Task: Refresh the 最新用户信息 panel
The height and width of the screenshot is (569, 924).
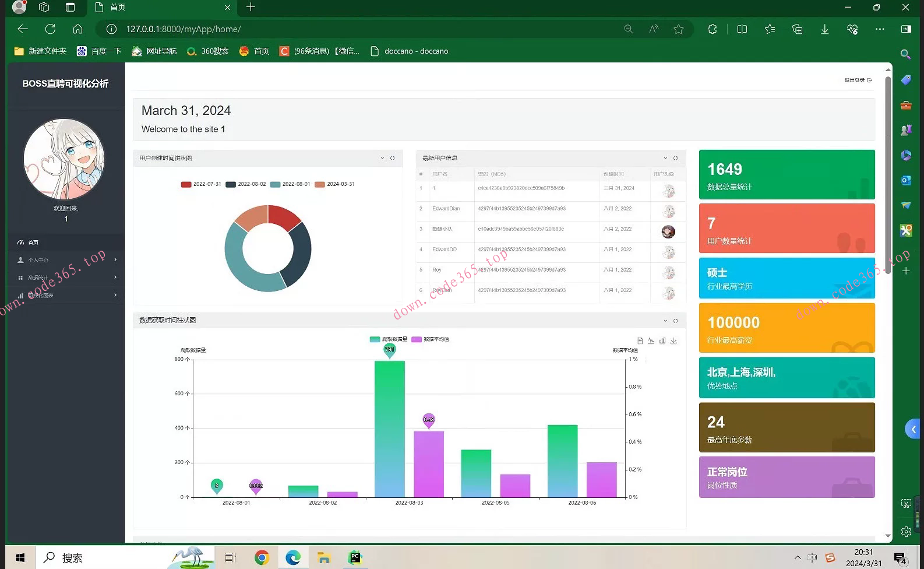Action: [676, 158]
